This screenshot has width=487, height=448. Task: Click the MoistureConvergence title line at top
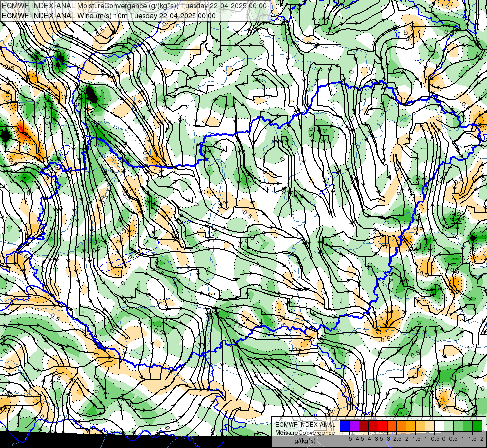coord(134,6)
